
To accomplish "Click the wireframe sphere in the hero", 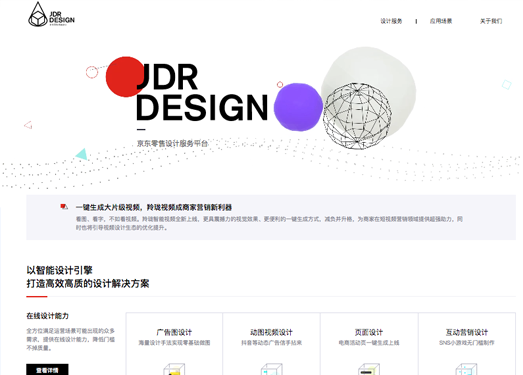I will pyautogui.click(x=358, y=116).
